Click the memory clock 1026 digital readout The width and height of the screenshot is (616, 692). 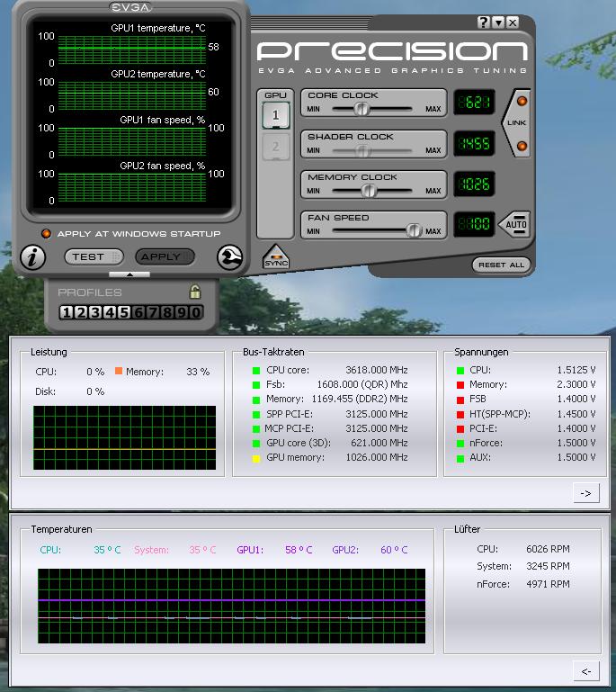[x=475, y=184]
